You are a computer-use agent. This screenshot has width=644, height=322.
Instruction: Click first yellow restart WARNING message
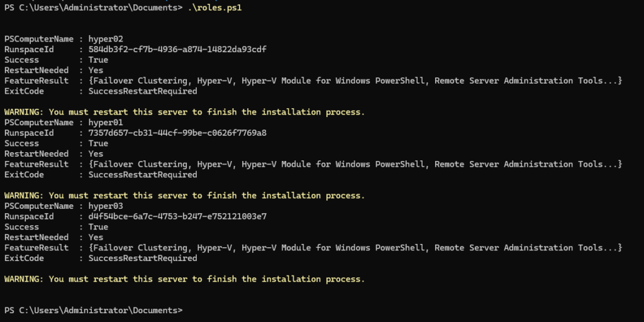[x=184, y=112]
